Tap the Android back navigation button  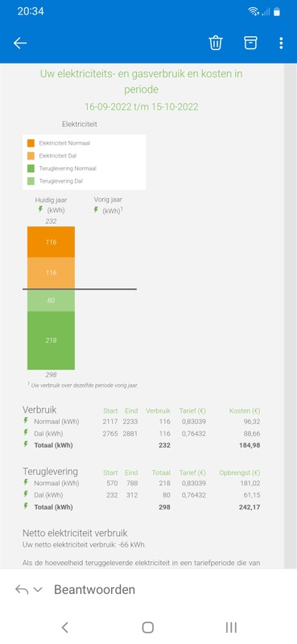tap(64, 627)
